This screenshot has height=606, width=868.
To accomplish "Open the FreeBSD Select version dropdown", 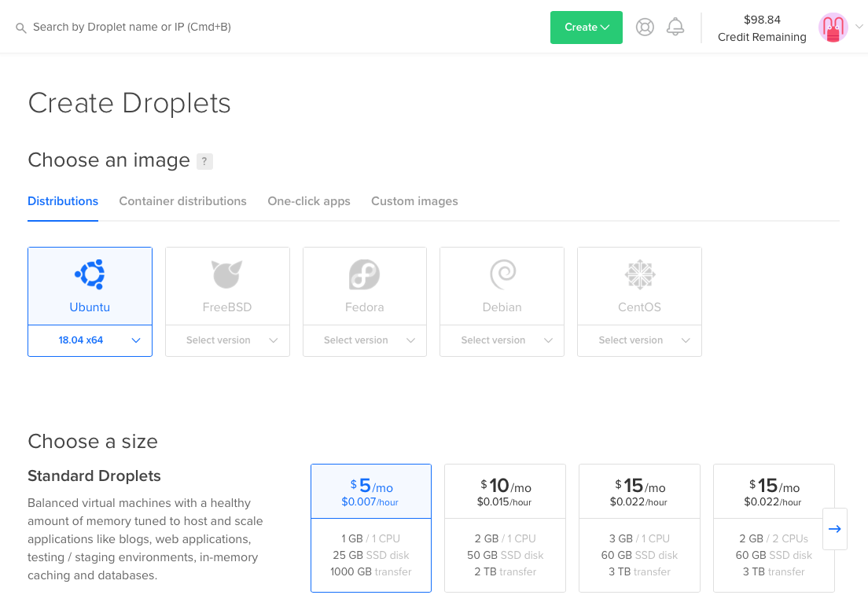I will [227, 340].
